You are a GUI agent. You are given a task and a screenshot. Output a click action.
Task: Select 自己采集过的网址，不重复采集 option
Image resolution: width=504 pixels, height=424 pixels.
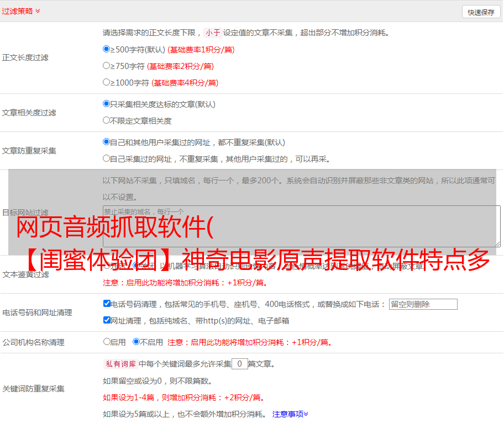point(106,158)
